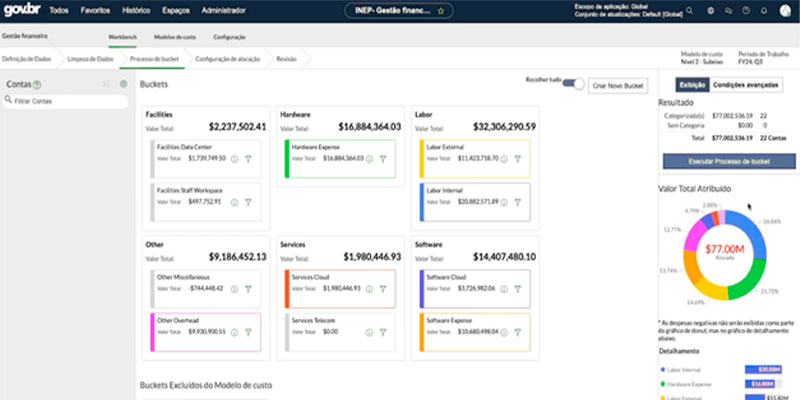This screenshot has width=800, height=400.
Task: Click the help icon beside Contas
Action: pyautogui.click(x=37, y=85)
